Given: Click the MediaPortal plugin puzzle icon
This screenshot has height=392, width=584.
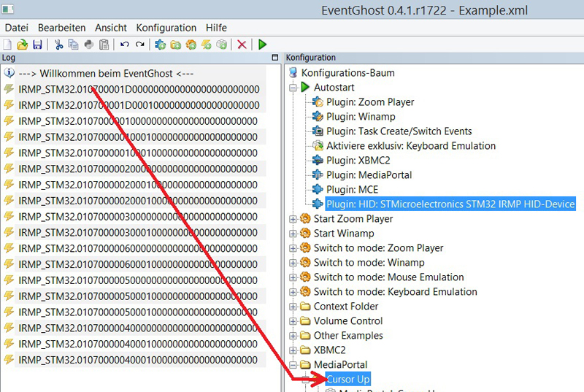Looking at the screenshot, I should (x=318, y=174).
